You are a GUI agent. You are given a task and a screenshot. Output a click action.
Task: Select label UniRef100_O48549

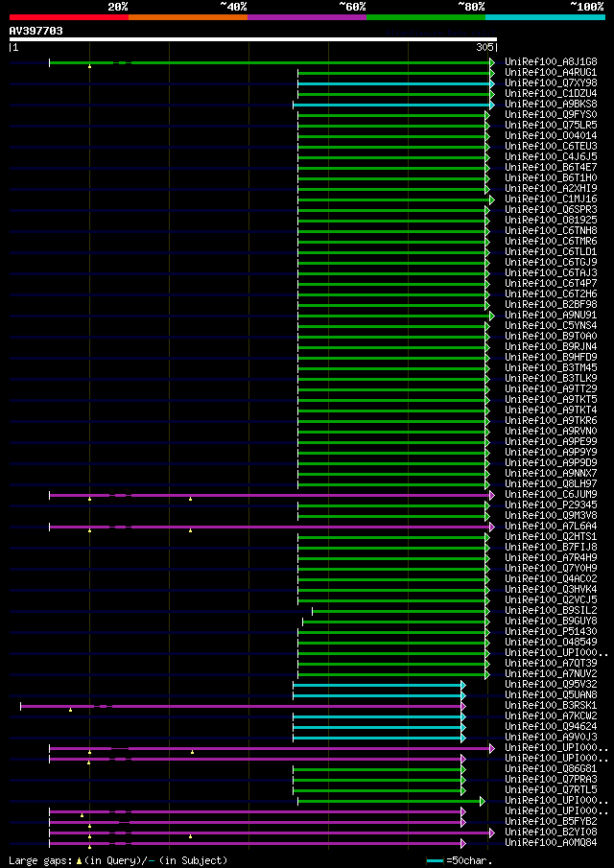[x=551, y=643]
